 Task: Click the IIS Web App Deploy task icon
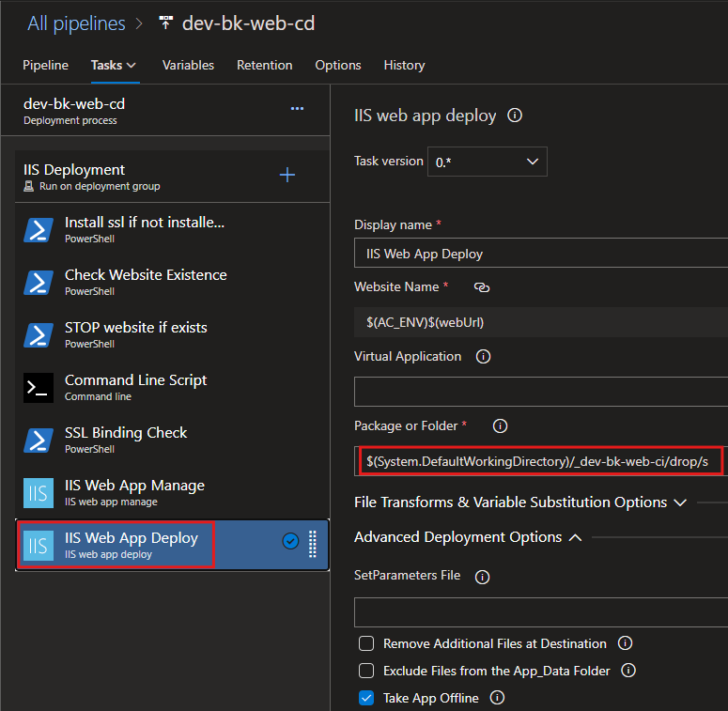(39, 546)
